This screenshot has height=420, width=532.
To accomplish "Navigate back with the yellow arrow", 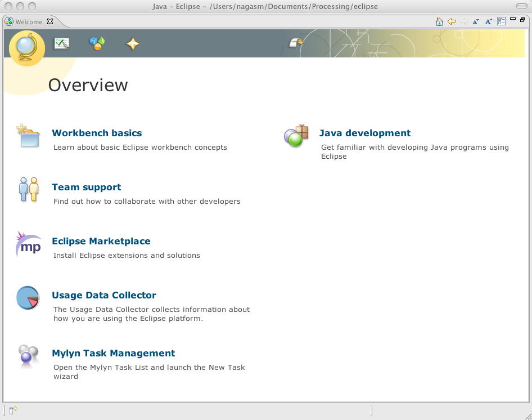I will pyautogui.click(x=452, y=21).
